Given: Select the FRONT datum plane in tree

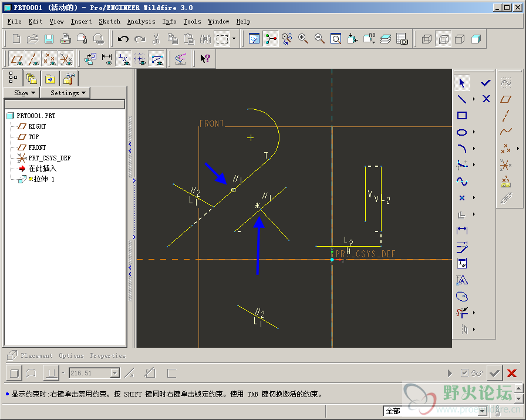Looking at the screenshot, I should tap(37, 147).
